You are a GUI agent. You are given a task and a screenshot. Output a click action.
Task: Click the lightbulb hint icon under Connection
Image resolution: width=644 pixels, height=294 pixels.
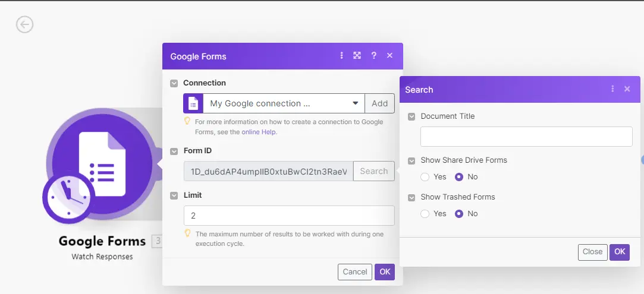pyautogui.click(x=187, y=121)
